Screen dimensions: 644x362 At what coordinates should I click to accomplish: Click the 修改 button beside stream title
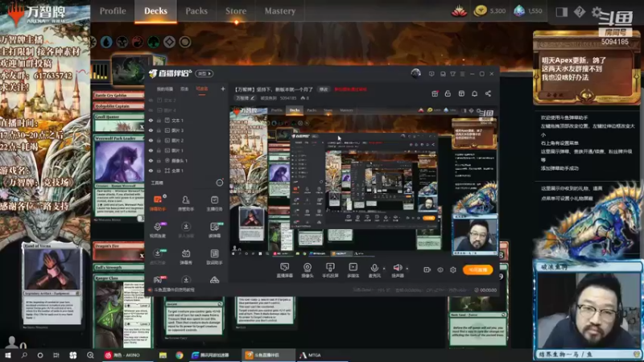point(324,89)
